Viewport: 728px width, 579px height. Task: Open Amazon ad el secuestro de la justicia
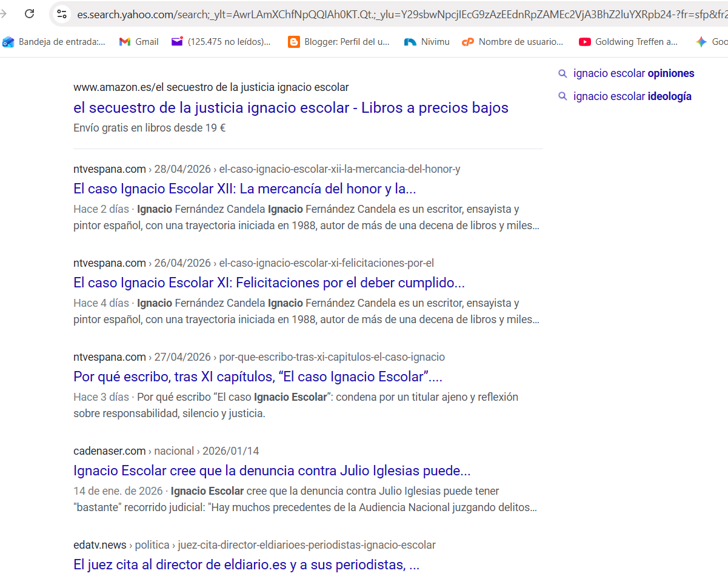(x=291, y=108)
